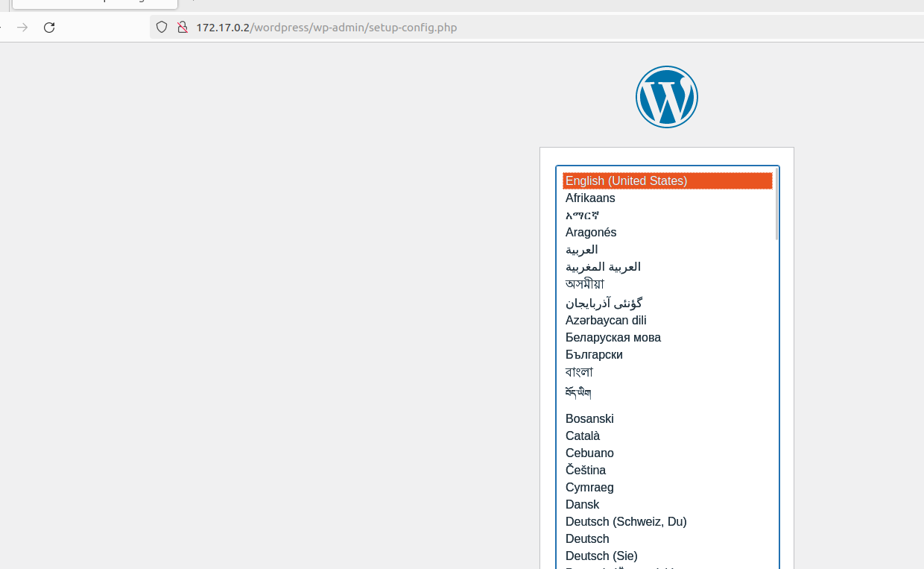The width and height of the screenshot is (924, 569).
Task: Select Deutsch (Schweiz, Du) option
Action: click(x=667, y=522)
